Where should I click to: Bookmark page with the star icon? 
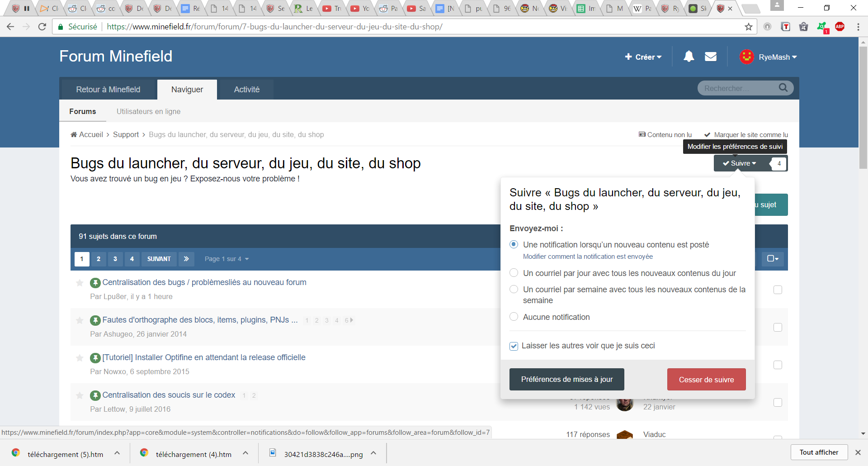tap(749, 27)
